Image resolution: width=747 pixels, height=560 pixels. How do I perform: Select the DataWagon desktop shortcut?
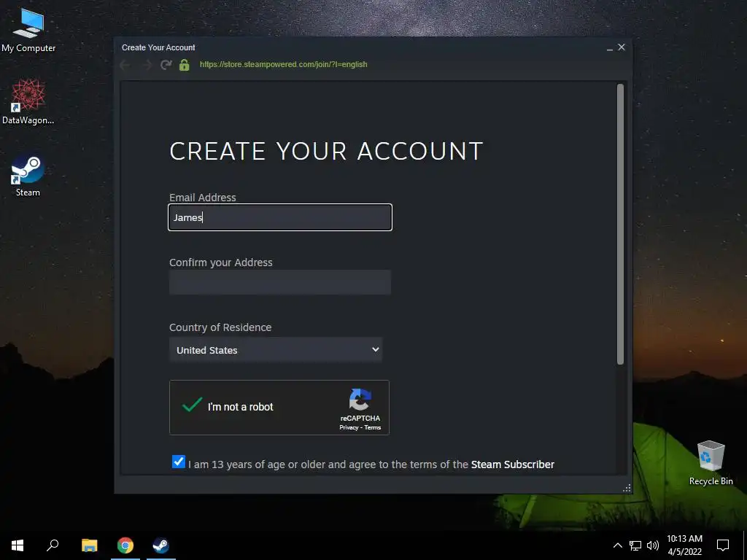28,102
